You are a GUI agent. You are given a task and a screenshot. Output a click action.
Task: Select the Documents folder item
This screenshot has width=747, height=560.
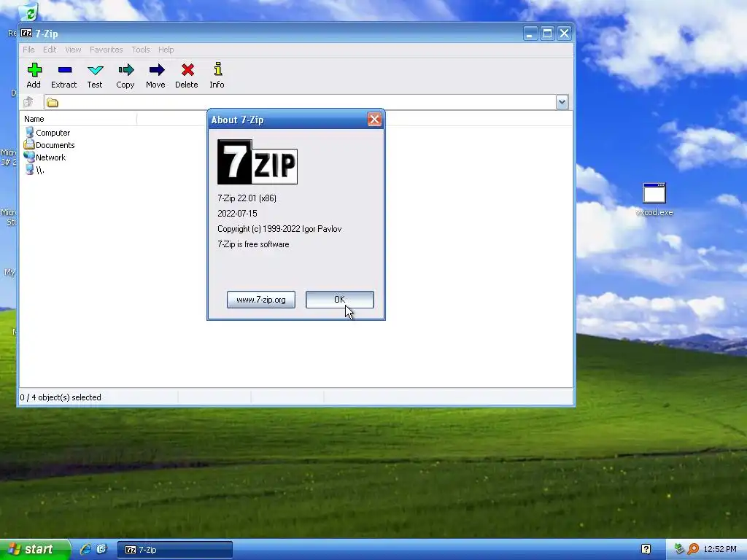pos(50,145)
